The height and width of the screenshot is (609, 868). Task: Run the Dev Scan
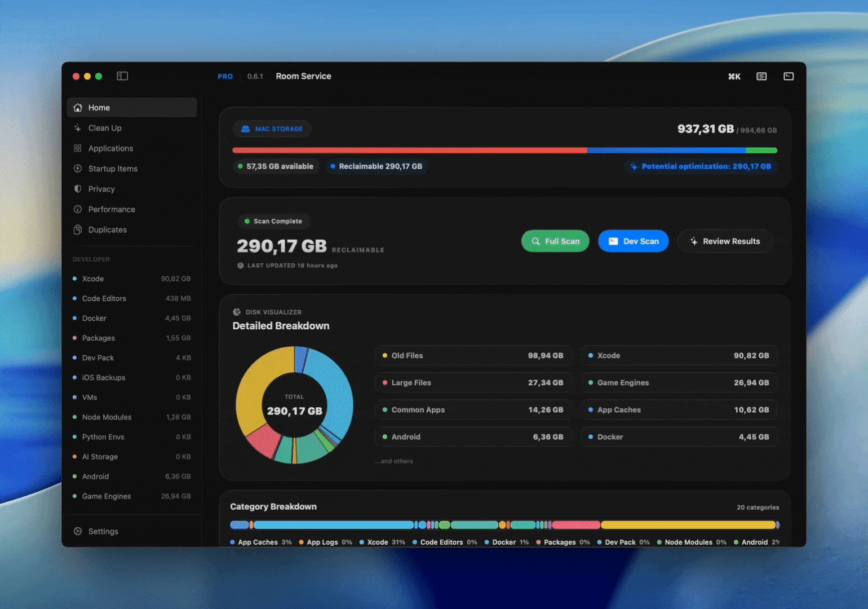[x=633, y=241]
